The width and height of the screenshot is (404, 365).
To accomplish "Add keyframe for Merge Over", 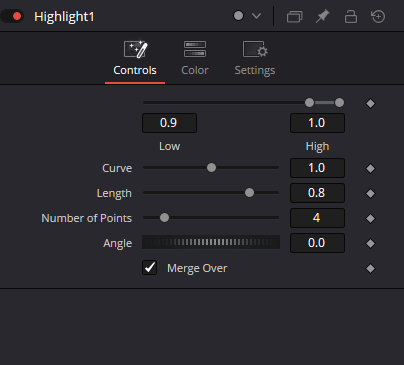I will pos(370,269).
